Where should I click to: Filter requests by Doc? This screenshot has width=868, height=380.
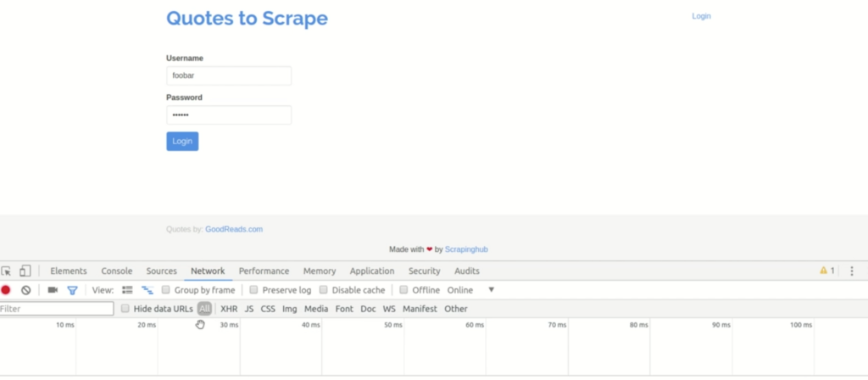368,309
